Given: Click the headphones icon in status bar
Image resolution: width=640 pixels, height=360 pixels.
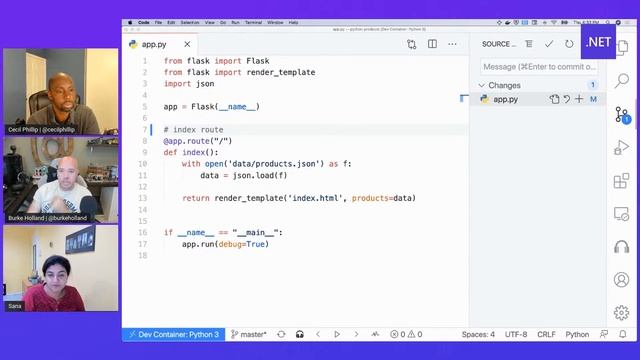Looking at the screenshot, I should (300, 334).
